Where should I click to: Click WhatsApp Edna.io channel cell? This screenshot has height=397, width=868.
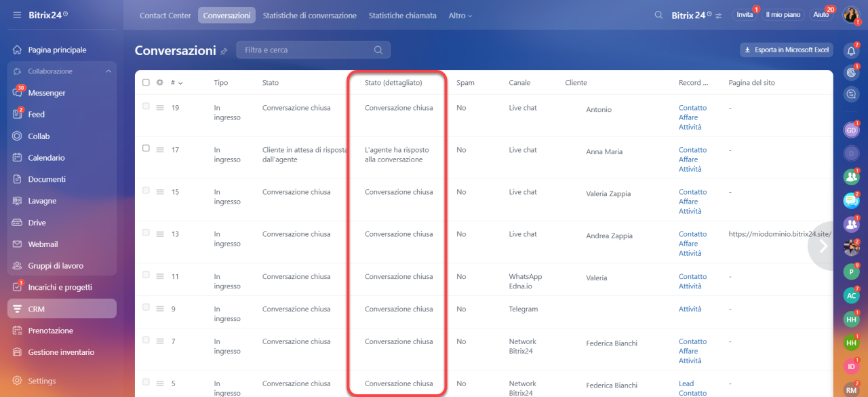[x=526, y=281]
